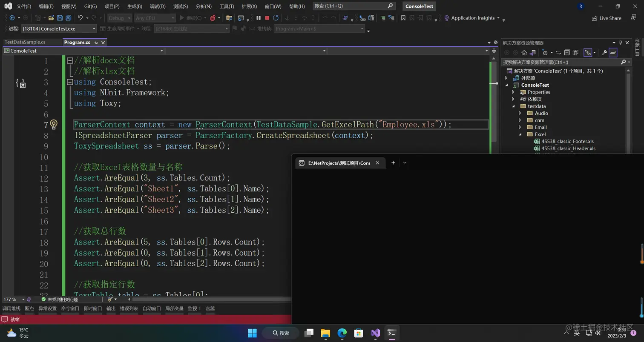Click the quick actions lightbulb on line 7
The width and height of the screenshot is (644, 342).
coord(54,124)
